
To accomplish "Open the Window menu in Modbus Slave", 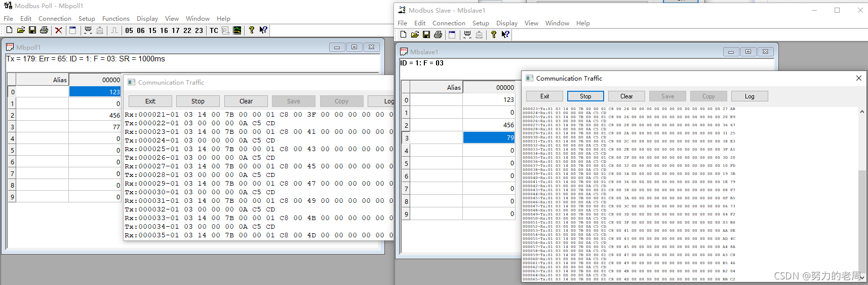I will coord(557,23).
